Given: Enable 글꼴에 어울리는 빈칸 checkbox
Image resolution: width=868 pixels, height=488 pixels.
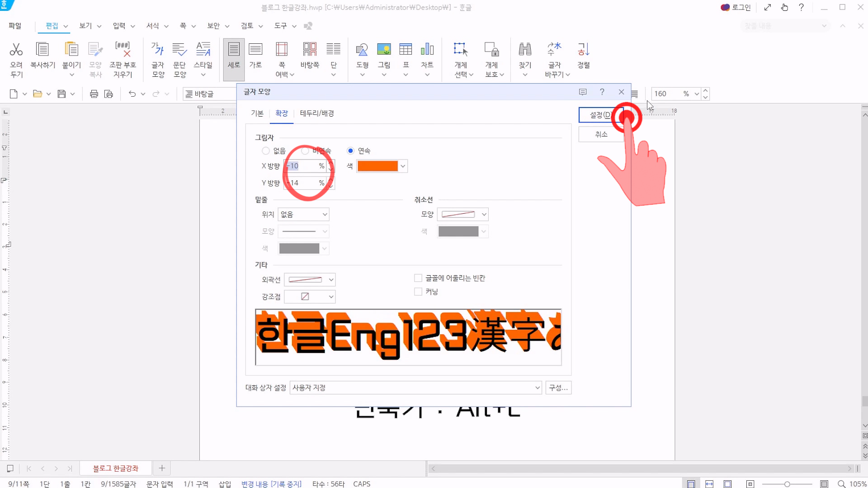Looking at the screenshot, I should pos(418,278).
